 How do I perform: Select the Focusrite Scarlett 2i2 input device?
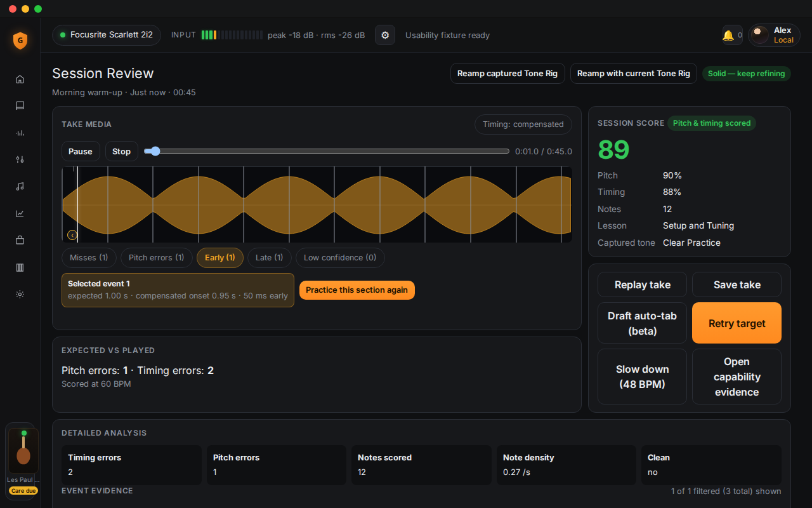point(107,35)
